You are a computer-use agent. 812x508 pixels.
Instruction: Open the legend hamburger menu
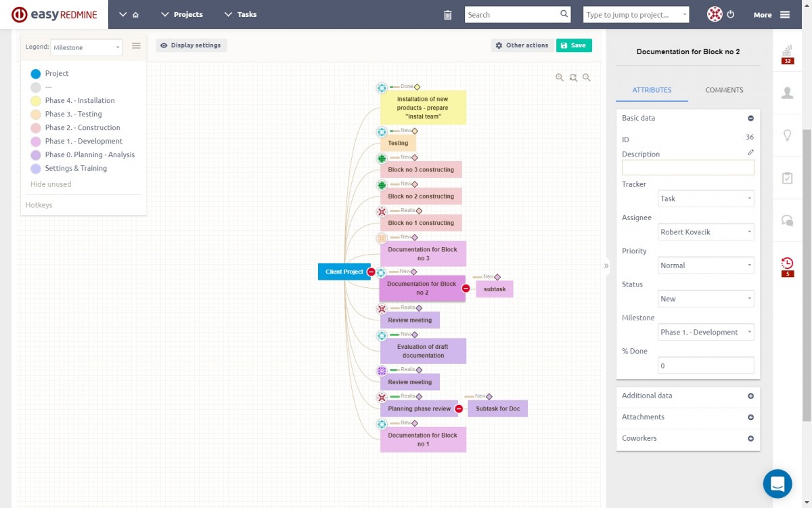click(x=136, y=46)
